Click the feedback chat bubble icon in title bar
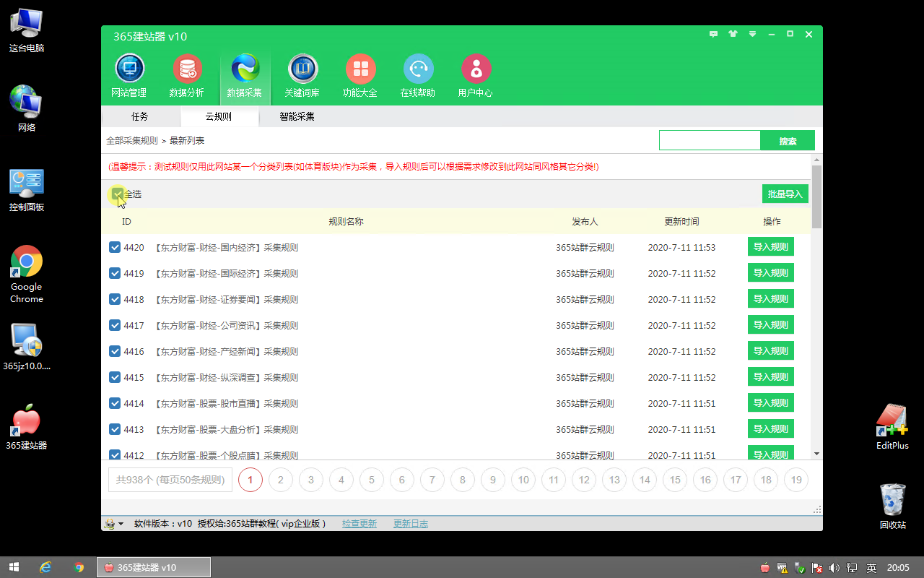This screenshot has height=578, width=924. (714, 34)
